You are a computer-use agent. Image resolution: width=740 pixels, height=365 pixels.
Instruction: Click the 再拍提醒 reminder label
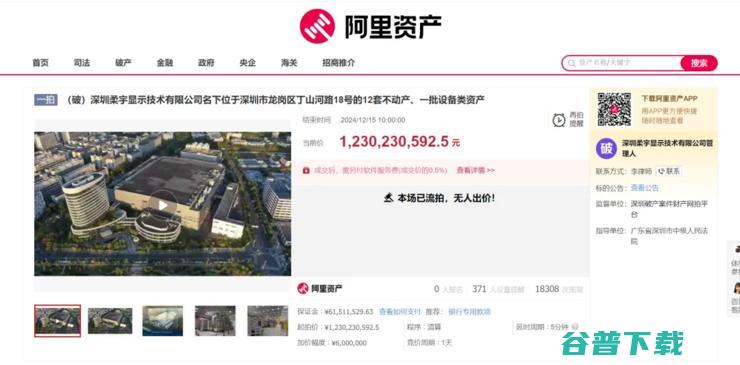[x=576, y=119]
